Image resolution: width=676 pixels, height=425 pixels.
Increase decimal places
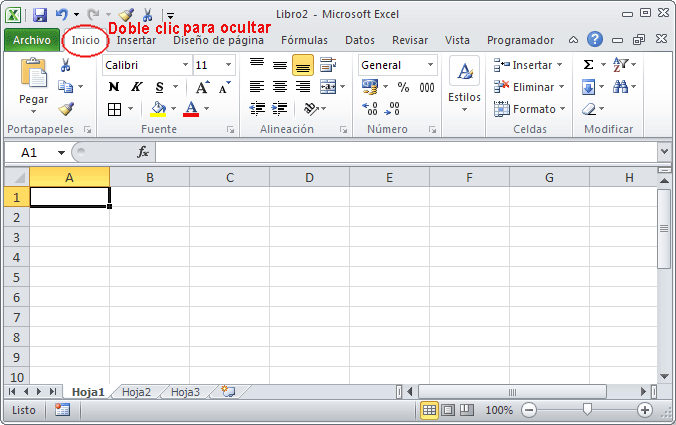(370, 109)
